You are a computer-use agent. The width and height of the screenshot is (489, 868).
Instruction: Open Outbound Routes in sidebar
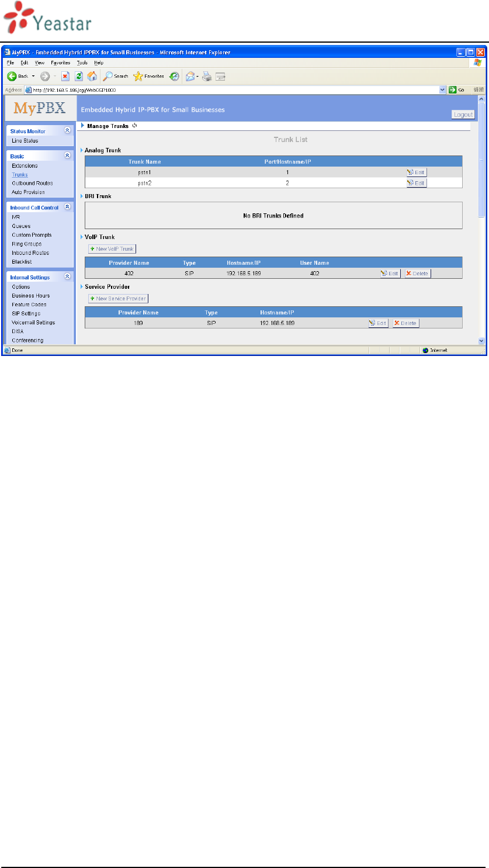pyautogui.click(x=32, y=184)
